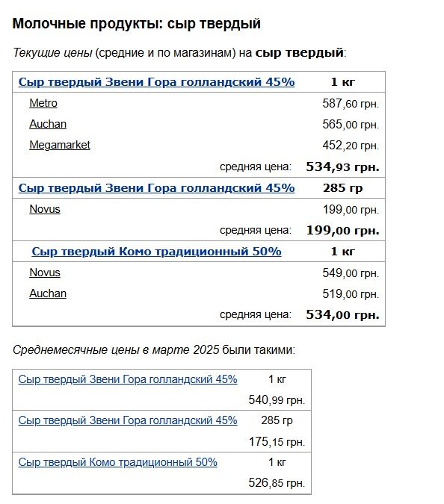Viewport: 444px width, 504px height.
Task: Open the bold Комо традиционный 50% heading link
Action: pyautogui.click(x=156, y=252)
